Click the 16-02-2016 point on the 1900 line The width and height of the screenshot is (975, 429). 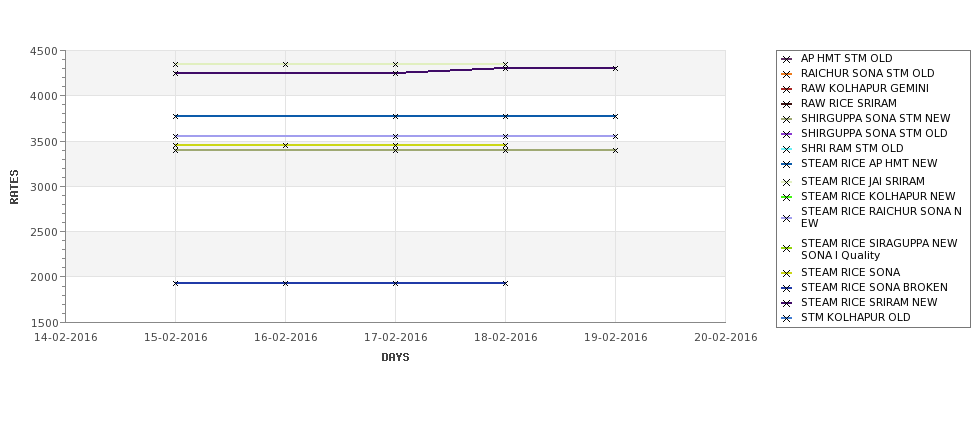285,284
